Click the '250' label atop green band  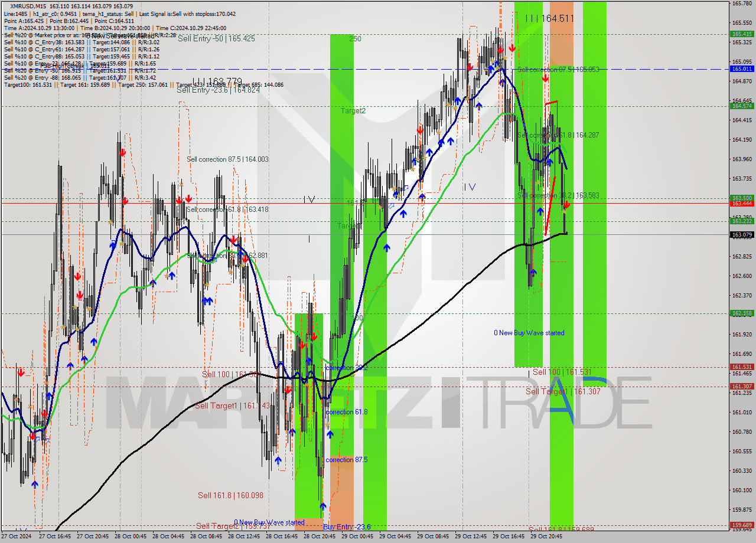[354, 39]
